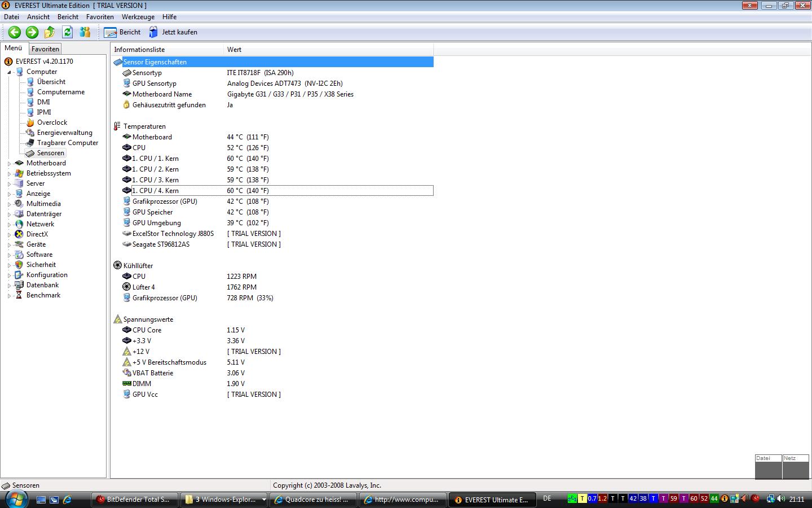Open the Datei menu
Image resolution: width=812 pixels, height=508 pixels.
[x=11, y=17]
